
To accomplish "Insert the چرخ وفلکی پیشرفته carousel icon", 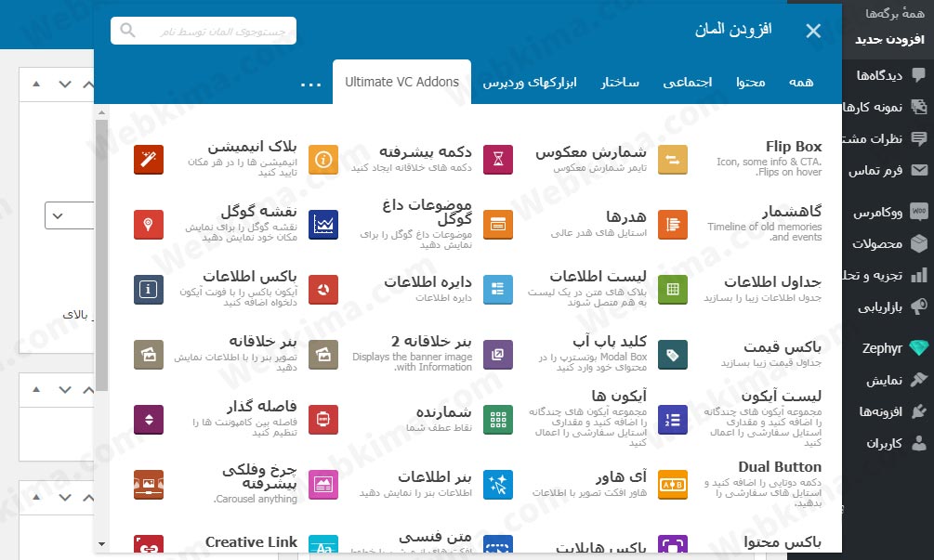I will (x=149, y=485).
